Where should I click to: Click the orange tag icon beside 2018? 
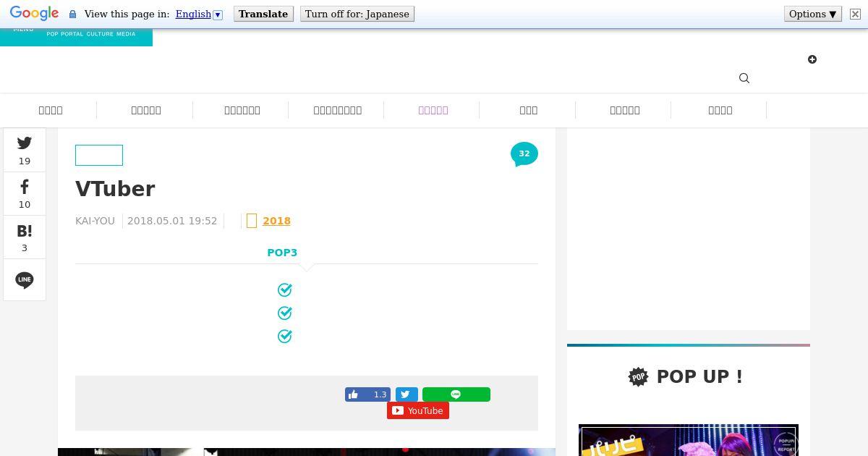(252, 221)
